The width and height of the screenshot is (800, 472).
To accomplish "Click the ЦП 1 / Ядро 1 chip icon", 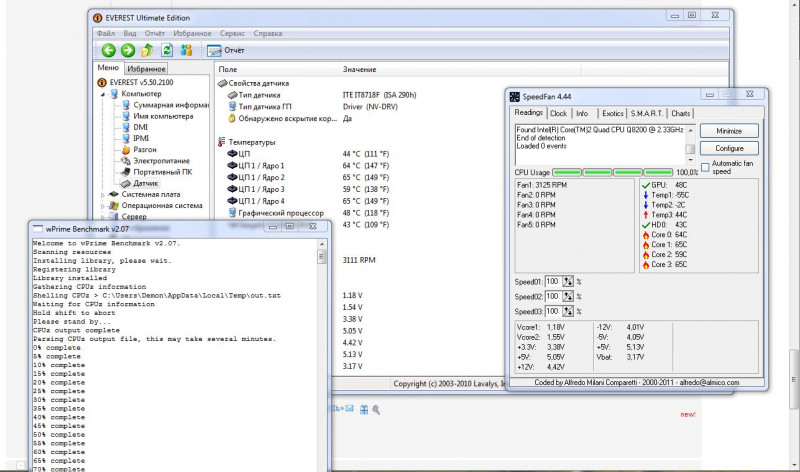I will click(232, 165).
